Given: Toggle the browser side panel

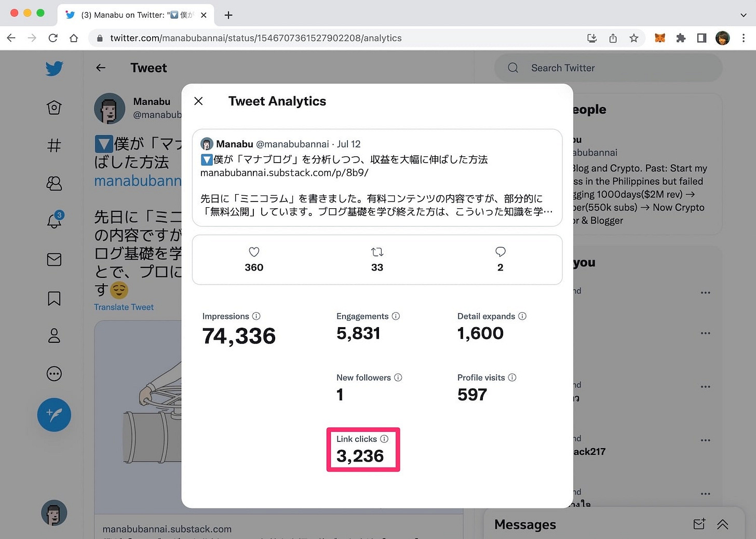Looking at the screenshot, I should [701, 38].
